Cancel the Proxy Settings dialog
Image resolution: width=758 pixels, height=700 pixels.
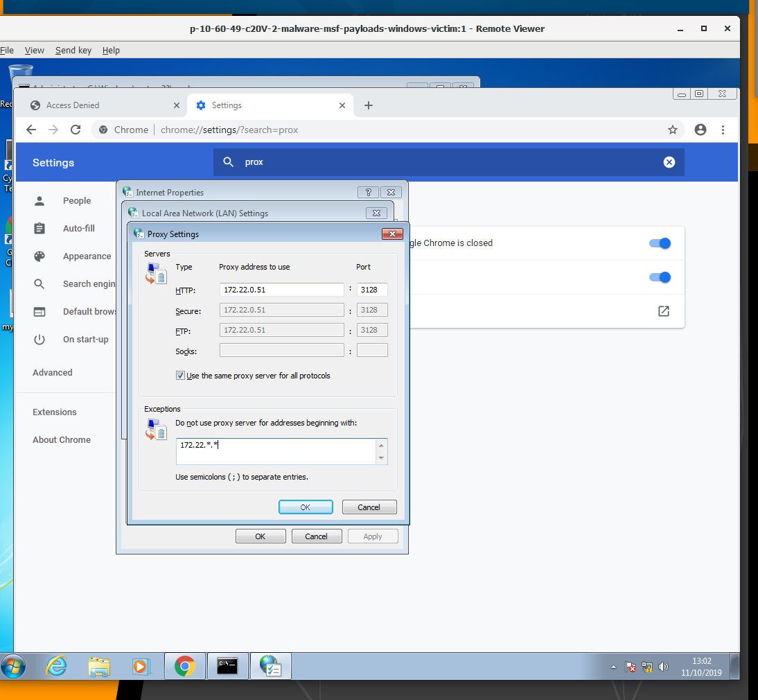369,507
